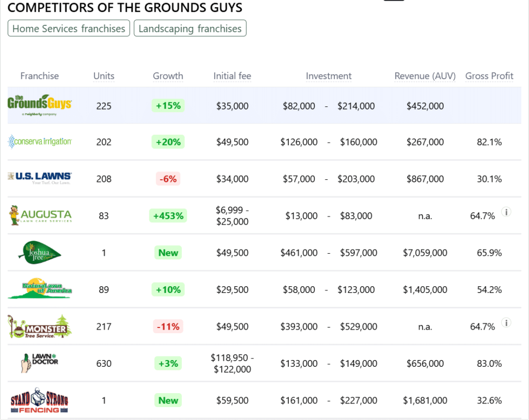Screen dimensions: 529x420
Task: Click the -11% growth badge
Action: pyautogui.click(x=168, y=326)
